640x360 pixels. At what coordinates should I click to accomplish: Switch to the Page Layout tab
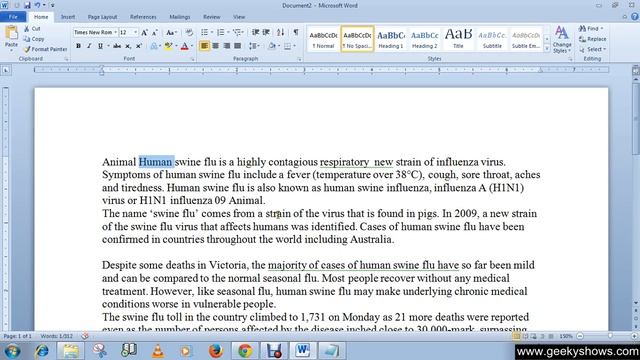[x=102, y=17]
